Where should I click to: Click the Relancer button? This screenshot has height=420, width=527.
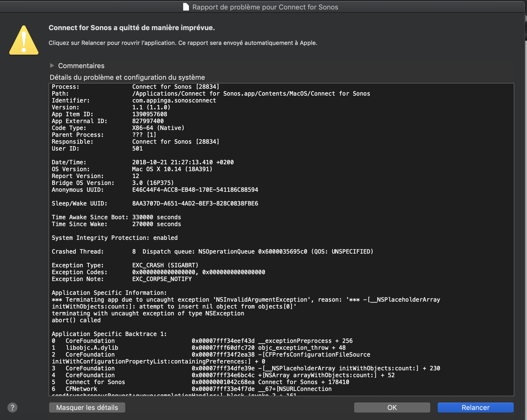pyautogui.click(x=475, y=408)
